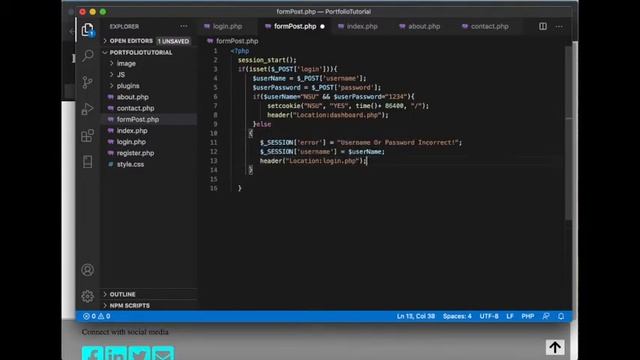Click the session_start(); code on line 2
This screenshot has width=640, height=360.
coord(267,60)
